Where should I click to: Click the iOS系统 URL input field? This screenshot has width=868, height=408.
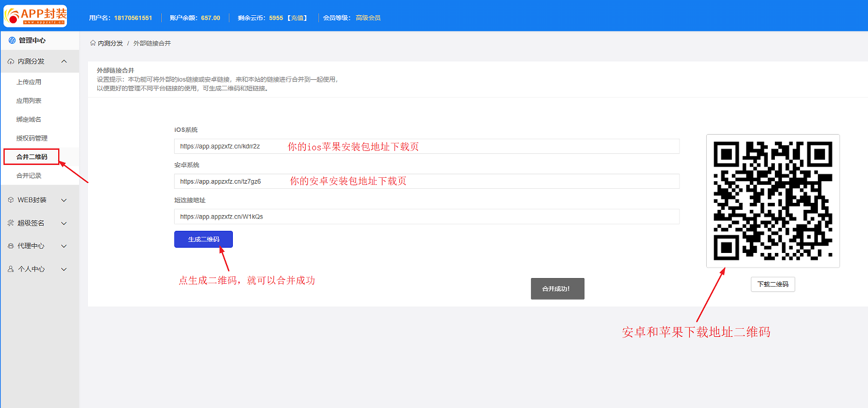426,146
